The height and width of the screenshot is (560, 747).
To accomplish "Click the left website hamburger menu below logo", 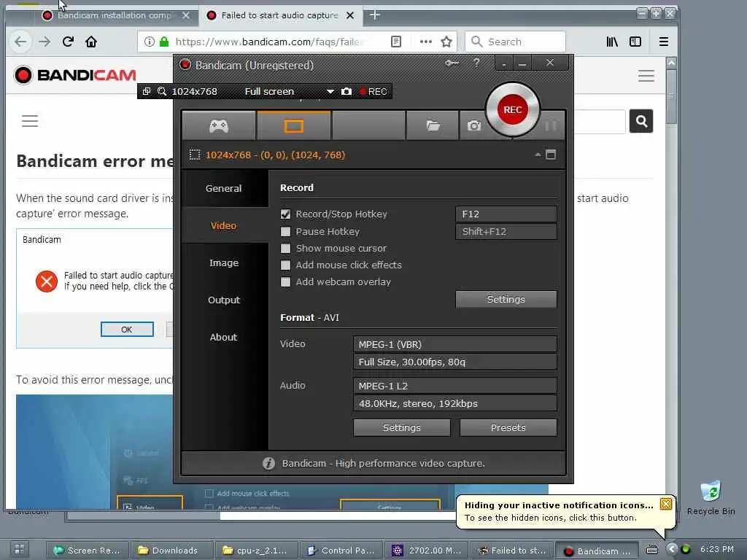I will (x=29, y=121).
